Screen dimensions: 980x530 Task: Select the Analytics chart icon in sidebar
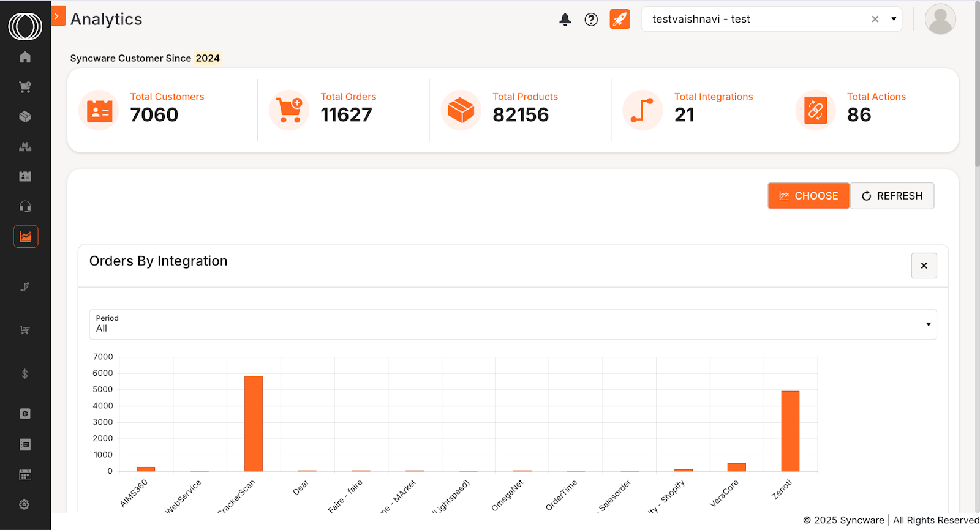tap(26, 236)
